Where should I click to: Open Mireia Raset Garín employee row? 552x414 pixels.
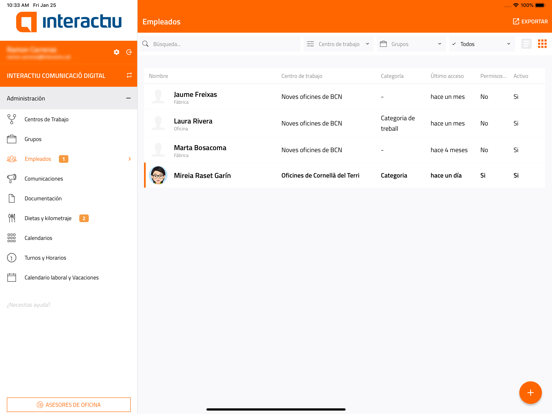click(345, 175)
